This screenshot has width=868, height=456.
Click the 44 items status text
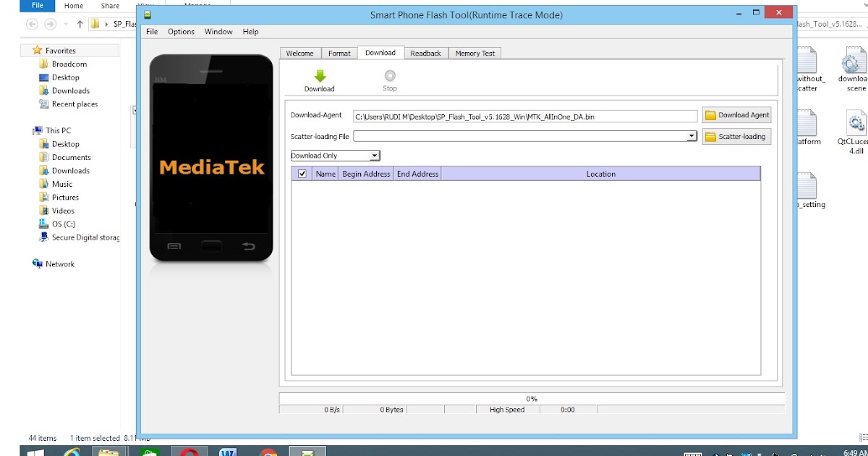(43, 438)
